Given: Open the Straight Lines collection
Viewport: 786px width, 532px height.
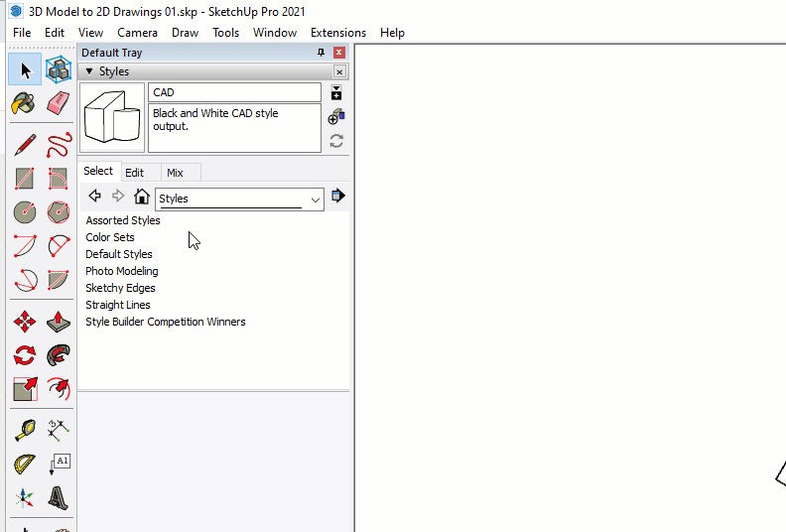Looking at the screenshot, I should tap(118, 305).
